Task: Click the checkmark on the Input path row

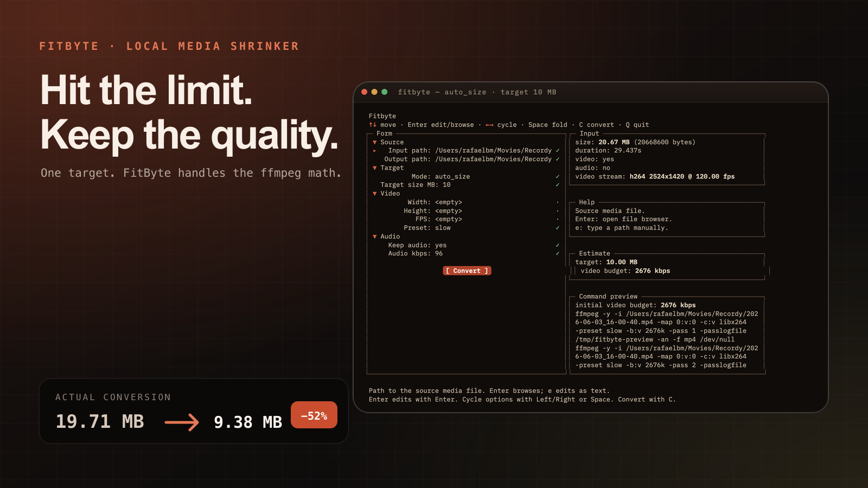Action: click(557, 151)
